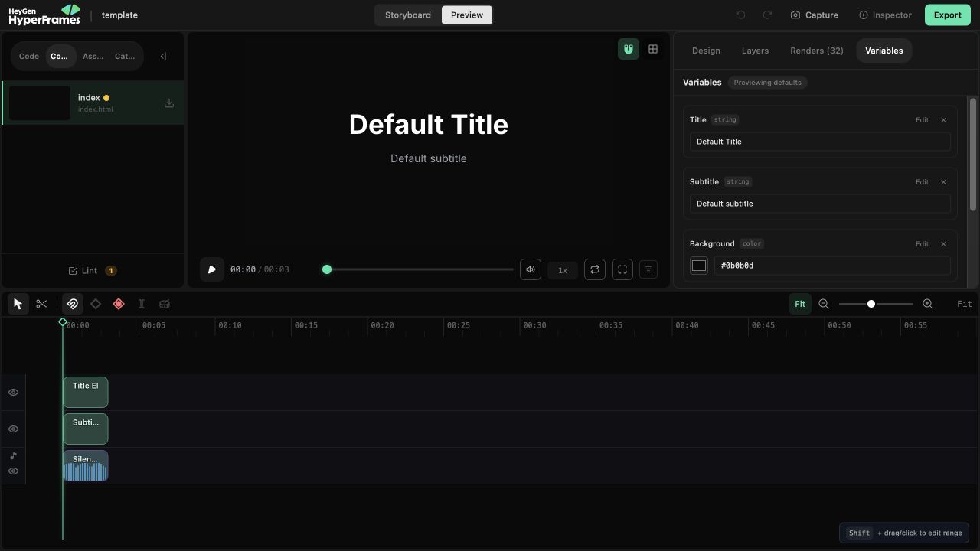
Task: Click the outlined diamond keyframe icon
Action: (96, 304)
